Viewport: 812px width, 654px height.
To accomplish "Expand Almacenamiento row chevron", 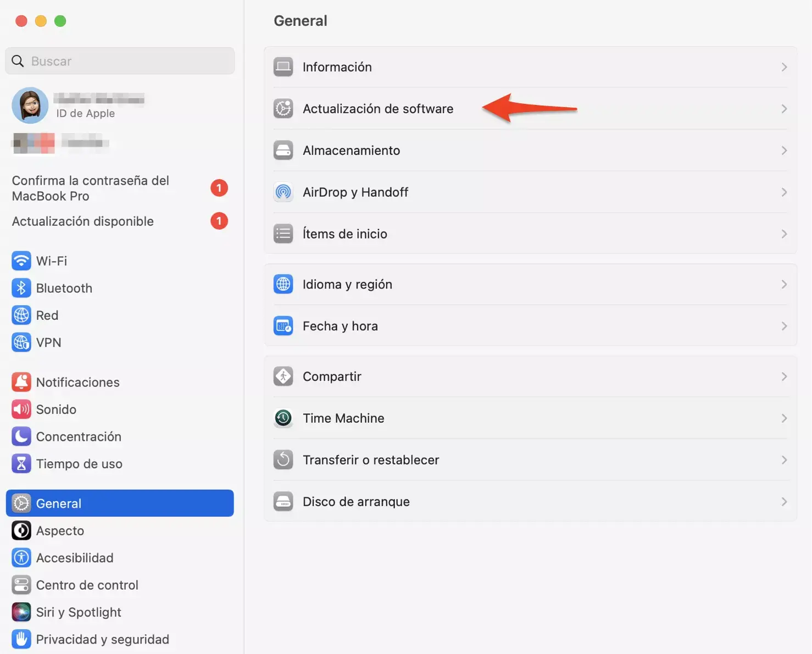I will (784, 151).
